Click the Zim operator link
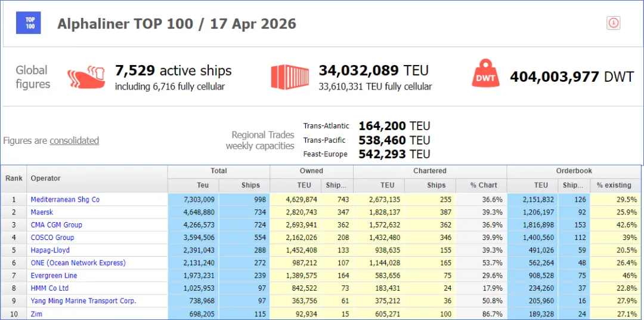The image size is (644, 320). [x=37, y=313]
